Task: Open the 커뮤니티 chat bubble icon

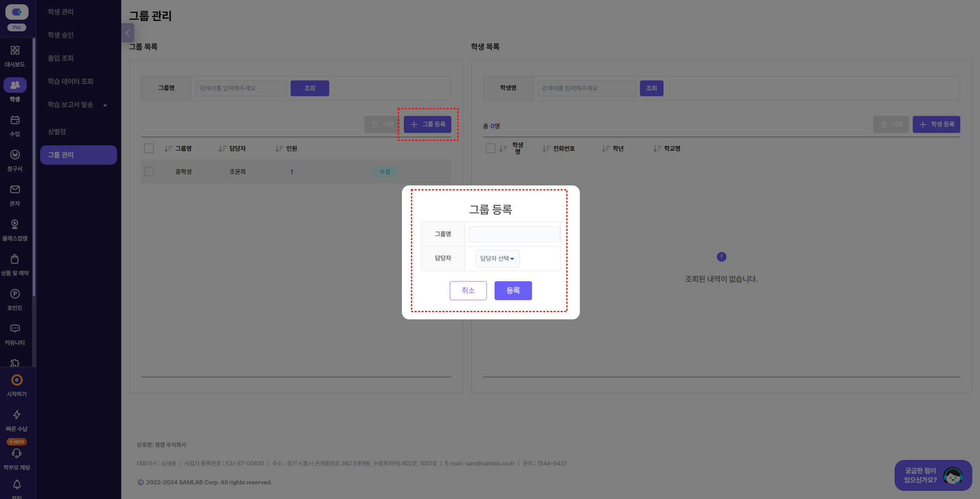Action: 15,329
